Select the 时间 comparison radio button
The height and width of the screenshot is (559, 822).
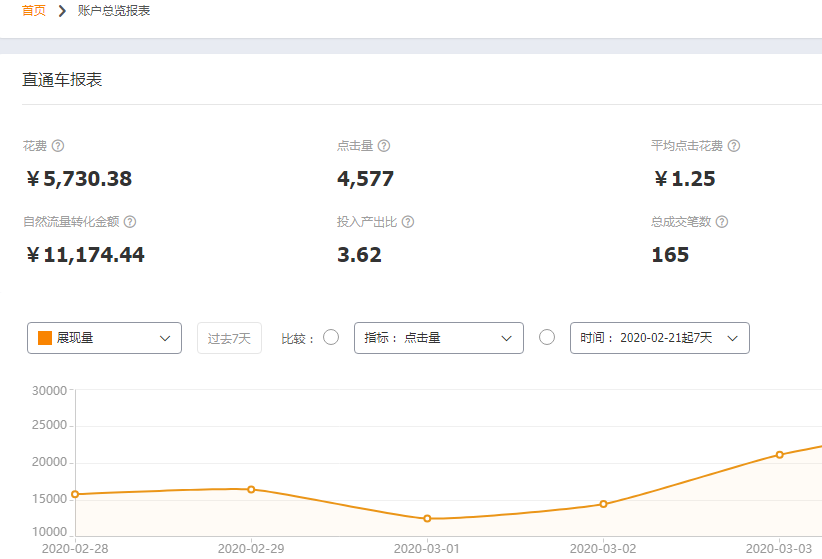pos(547,337)
